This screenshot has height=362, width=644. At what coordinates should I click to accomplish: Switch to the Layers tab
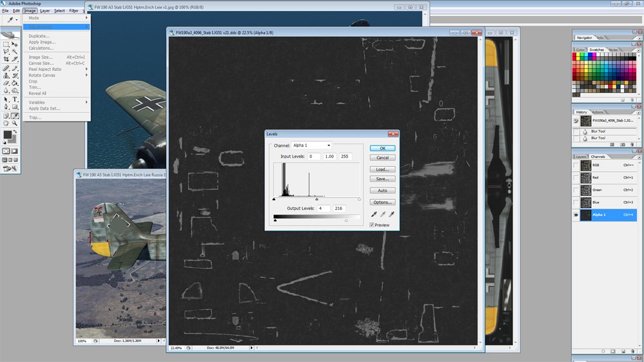click(x=581, y=157)
